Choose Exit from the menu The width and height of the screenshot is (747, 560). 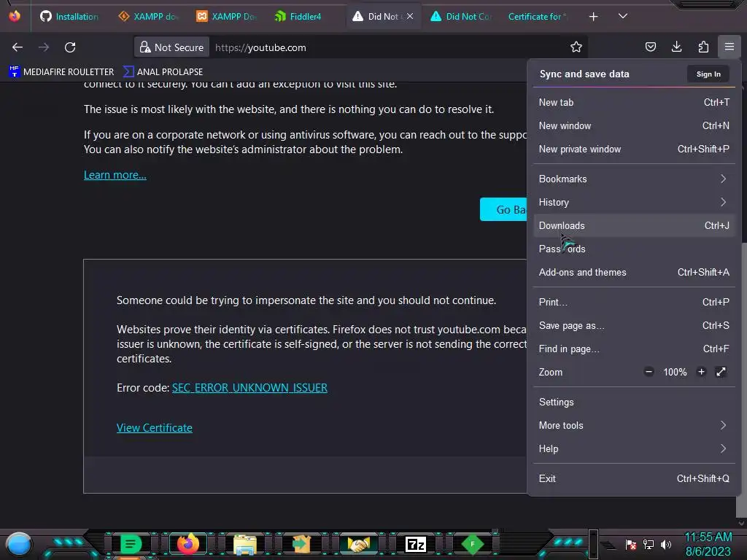pos(634,479)
